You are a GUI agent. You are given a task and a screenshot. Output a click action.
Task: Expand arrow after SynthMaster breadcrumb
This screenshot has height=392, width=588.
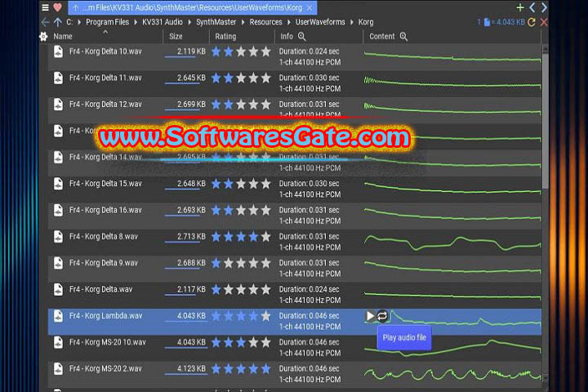point(243,22)
